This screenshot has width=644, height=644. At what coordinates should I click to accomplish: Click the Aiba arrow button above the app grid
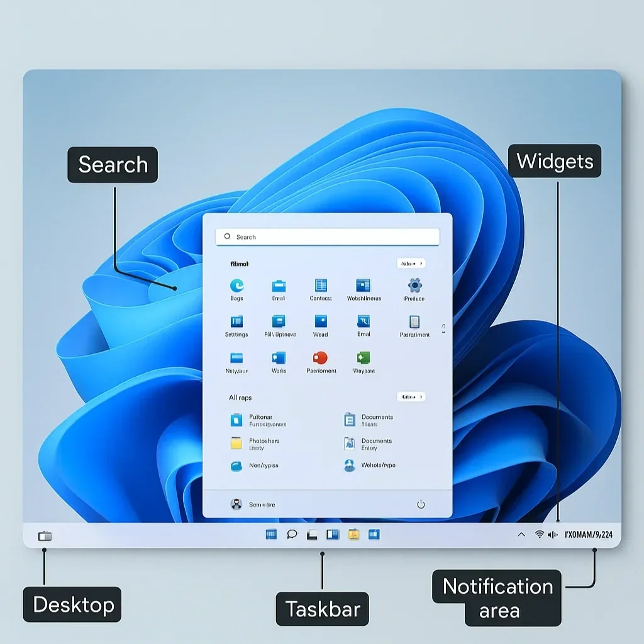411,264
